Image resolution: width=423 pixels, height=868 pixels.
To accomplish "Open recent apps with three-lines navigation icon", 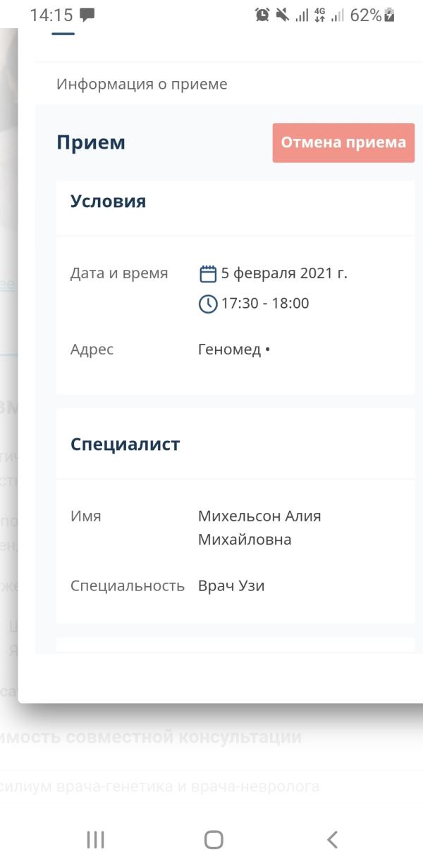I will pyautogui.click(x=95, y=839).
